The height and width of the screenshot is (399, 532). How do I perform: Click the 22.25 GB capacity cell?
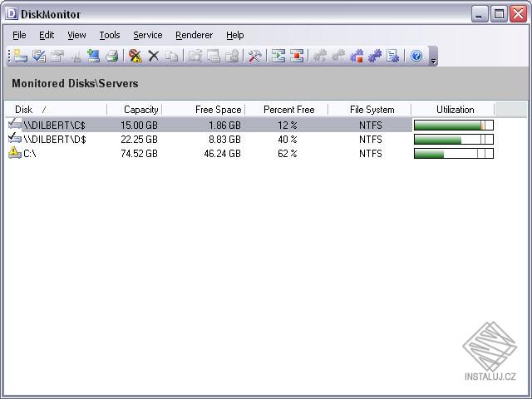click(139, 140)
